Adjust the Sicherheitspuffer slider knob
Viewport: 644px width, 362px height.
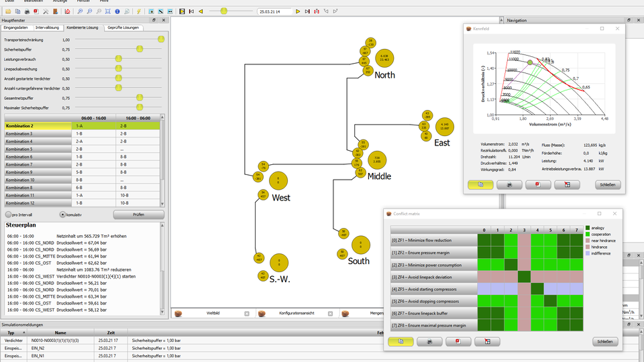click(140, 49)
